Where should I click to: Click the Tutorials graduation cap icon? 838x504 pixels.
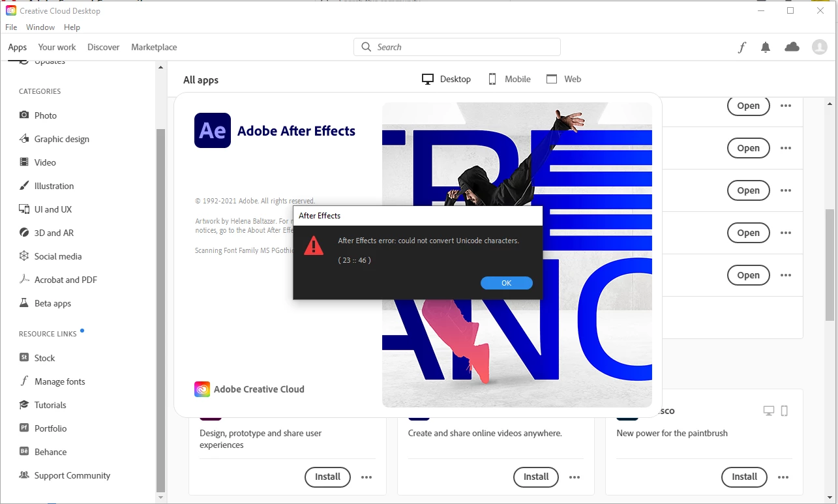pyautogui.click(x=24, y=404)
